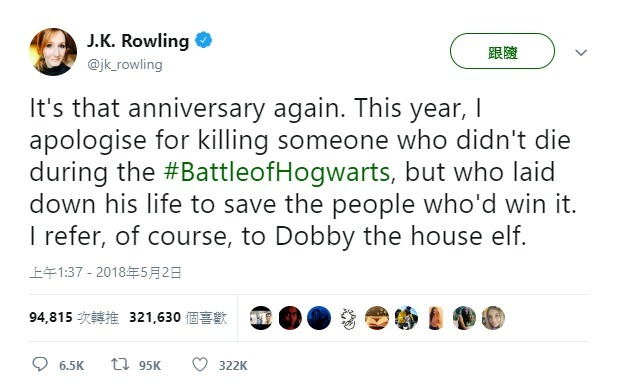Click the reply speech bubble icon
Viewport: 625px width, 390px height.
coord(40,364)
